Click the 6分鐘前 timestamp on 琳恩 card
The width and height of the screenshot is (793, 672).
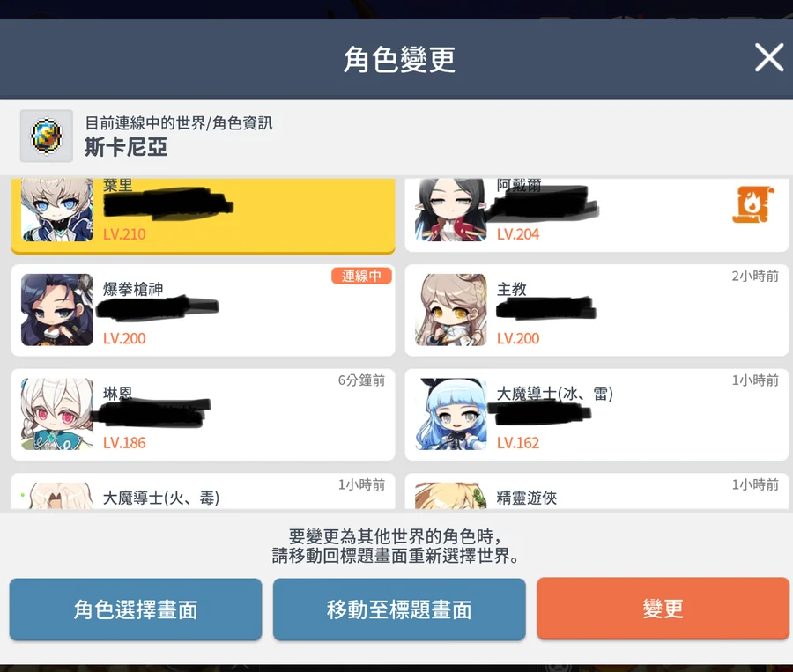tap(361, 380)
